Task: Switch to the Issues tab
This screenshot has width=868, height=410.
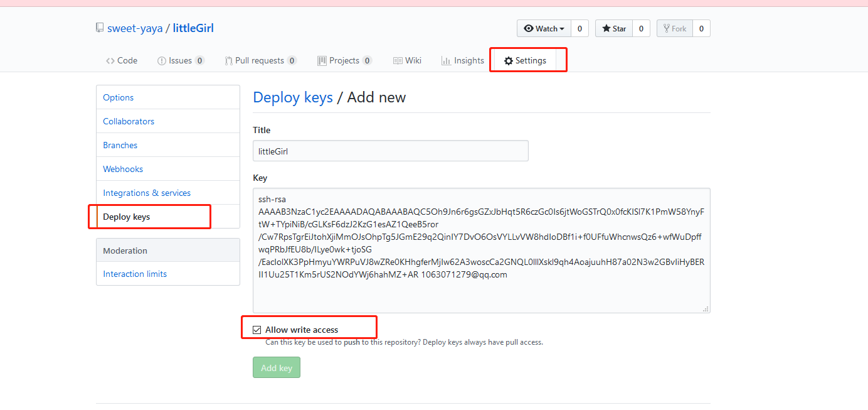Action: point(180,60)
